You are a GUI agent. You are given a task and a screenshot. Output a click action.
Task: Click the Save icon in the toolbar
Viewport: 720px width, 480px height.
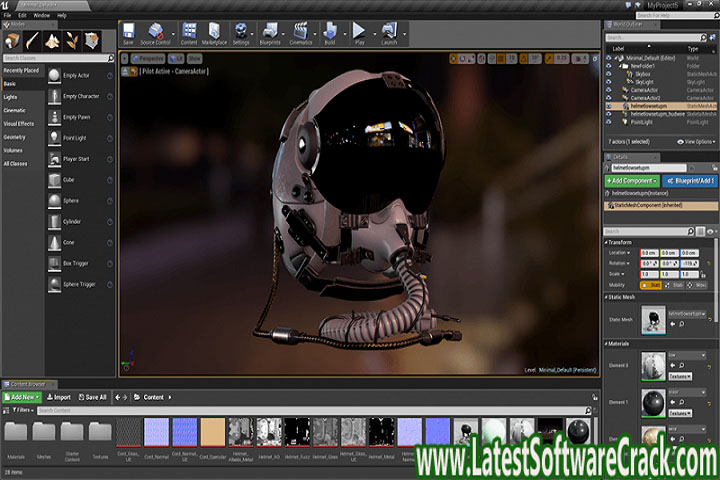[x=128, y=33]
